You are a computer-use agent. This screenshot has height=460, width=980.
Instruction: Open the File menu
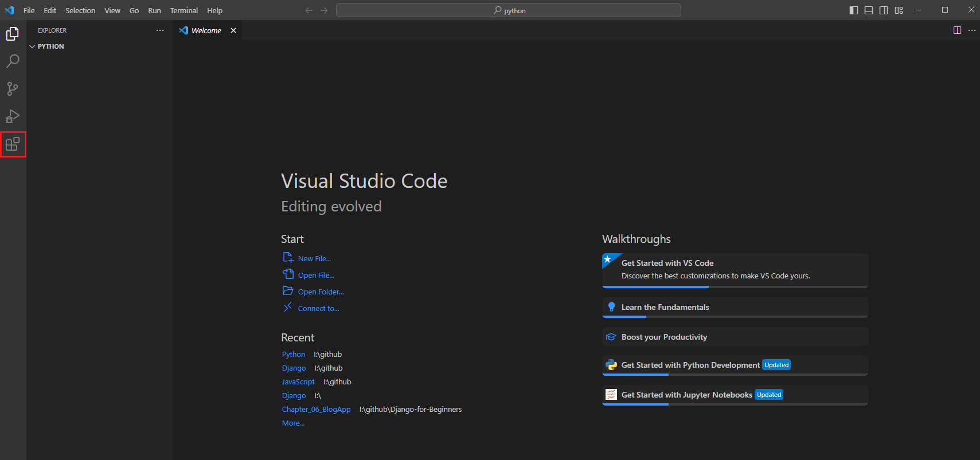point(29,10)
